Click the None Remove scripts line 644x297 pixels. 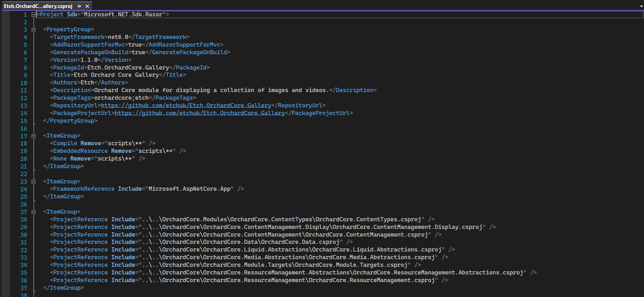point(98,159)
